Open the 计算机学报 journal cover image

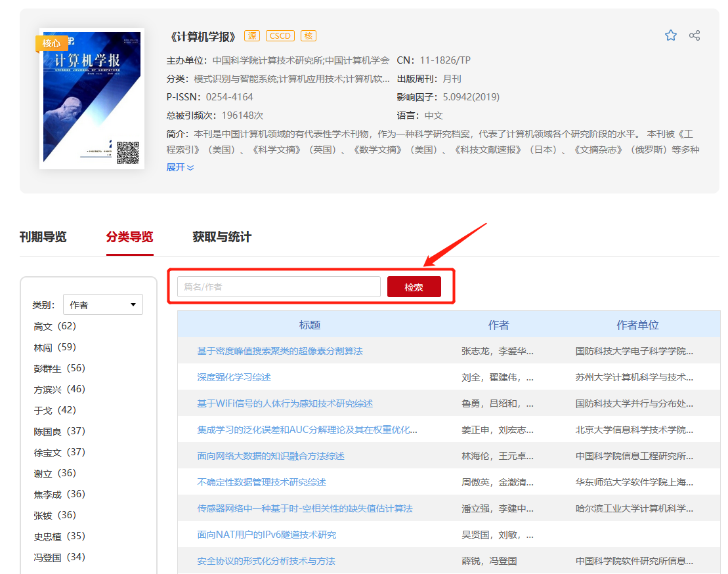pyautogui.click(x=92, y=98)
